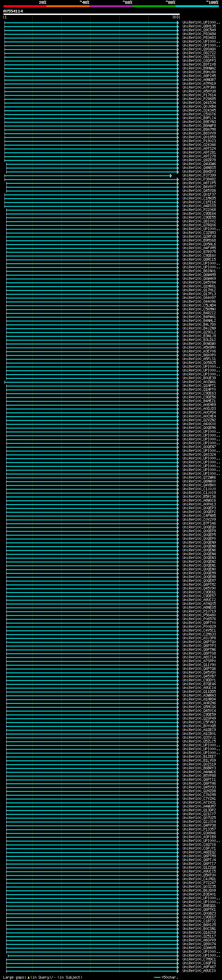The width and height of the screenshot is (222, 980).
Task: Select alignment label UniRef100_P00829
Action: click(199, 626)
